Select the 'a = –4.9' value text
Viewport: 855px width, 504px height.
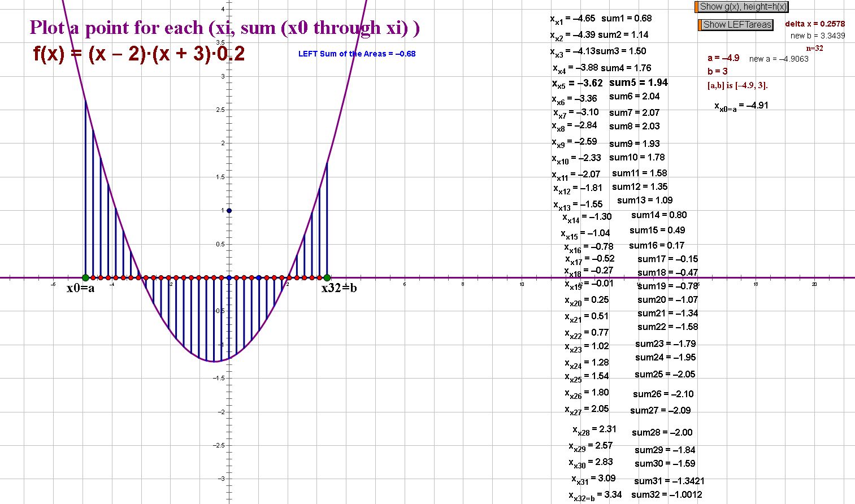tap(723, 58)
